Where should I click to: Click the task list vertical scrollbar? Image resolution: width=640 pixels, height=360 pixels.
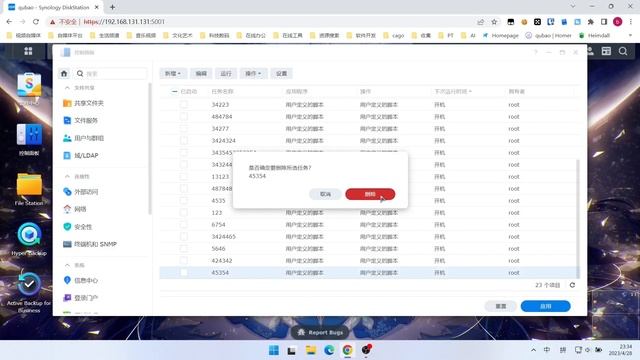pos(578,218)
